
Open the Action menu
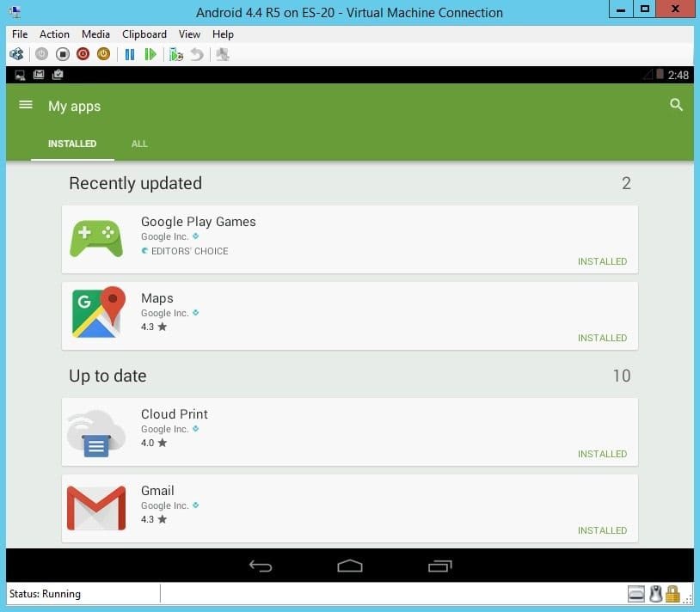point(54,34)
